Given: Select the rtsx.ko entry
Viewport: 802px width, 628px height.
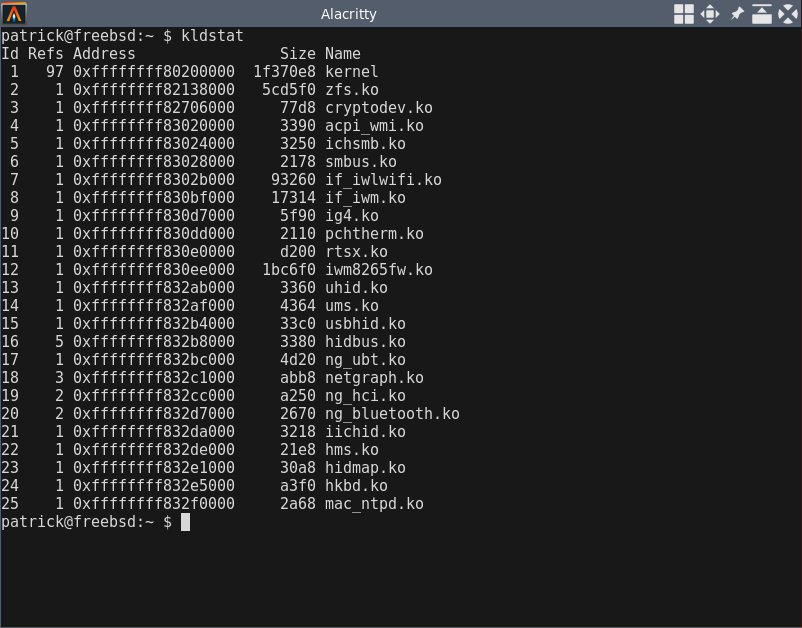Looking at the screenshot, I should pyautogui.click(x=357, y=252).
